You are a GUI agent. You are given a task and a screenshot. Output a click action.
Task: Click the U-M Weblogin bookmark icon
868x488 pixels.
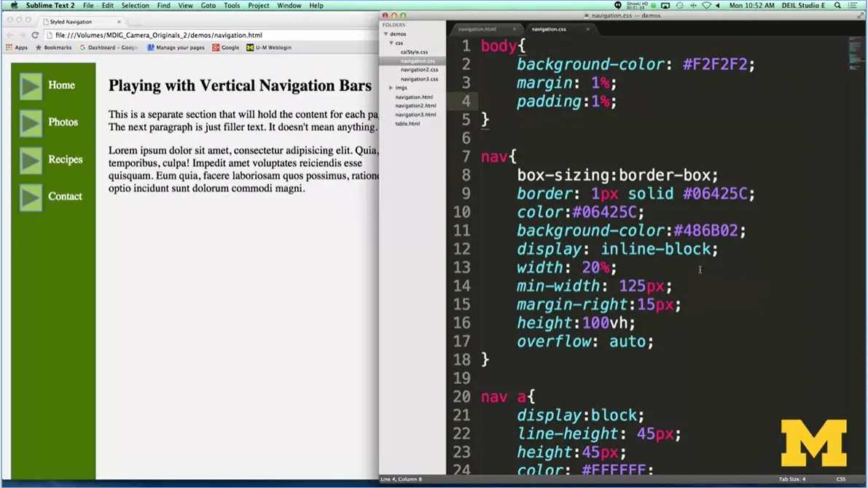(249, 47)
